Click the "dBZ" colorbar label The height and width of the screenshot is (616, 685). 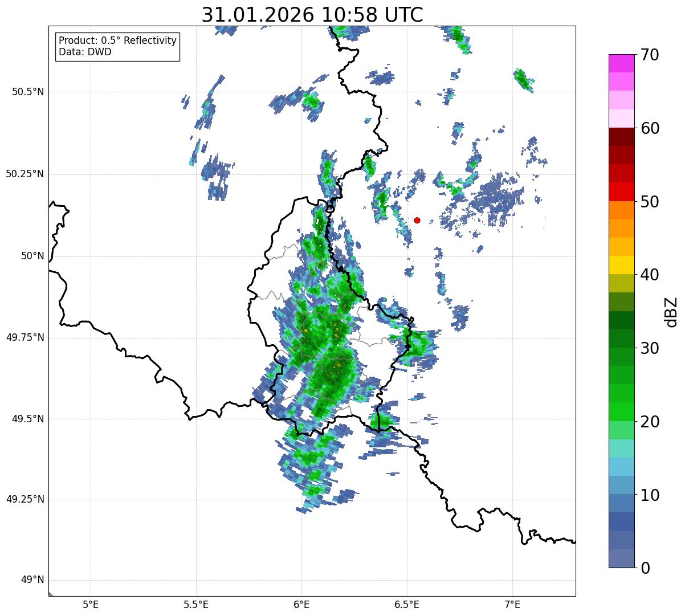pos(671,312)
